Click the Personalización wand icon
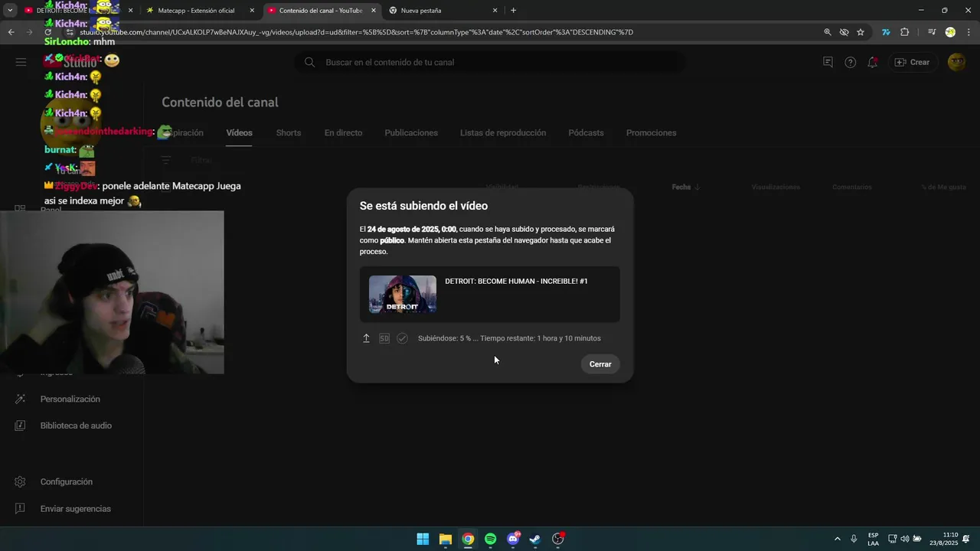 coord(21,399)
